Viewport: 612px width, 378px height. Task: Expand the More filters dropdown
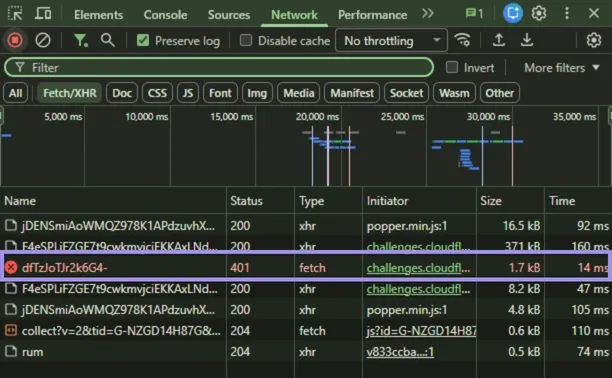point(562,68)
